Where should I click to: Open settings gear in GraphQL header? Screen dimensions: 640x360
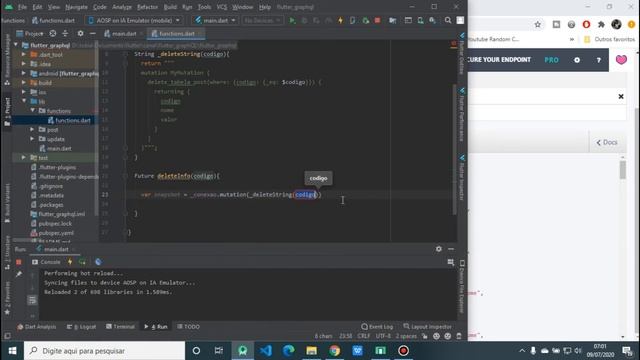pos(577,60)
